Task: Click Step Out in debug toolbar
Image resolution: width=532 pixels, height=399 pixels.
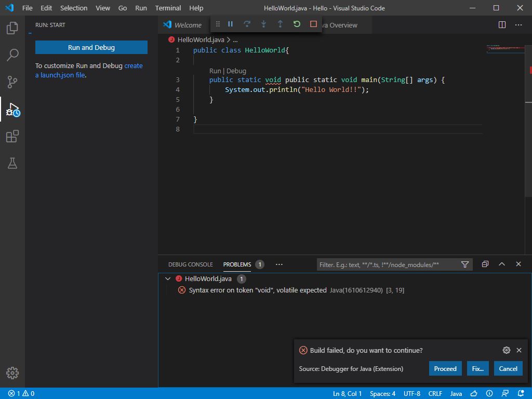Action: pos(280,24)
